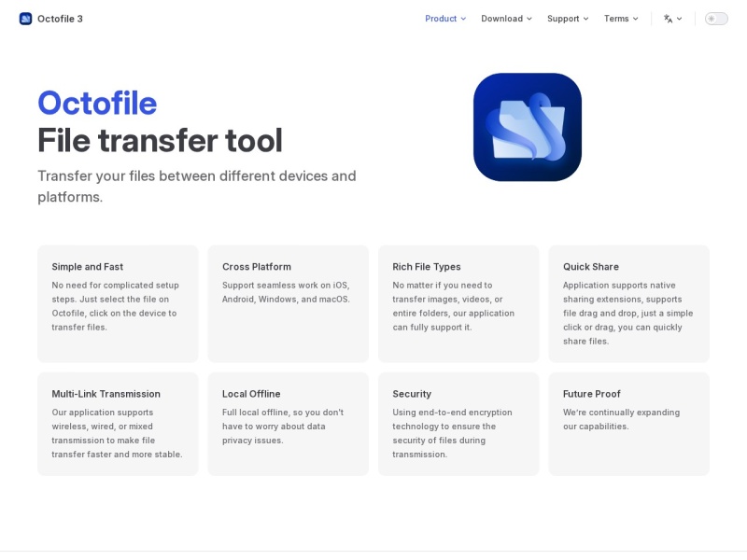Click 'We're continually expanding' description text
This screenshot has height=560, width=747.
[x=621, y=419]
